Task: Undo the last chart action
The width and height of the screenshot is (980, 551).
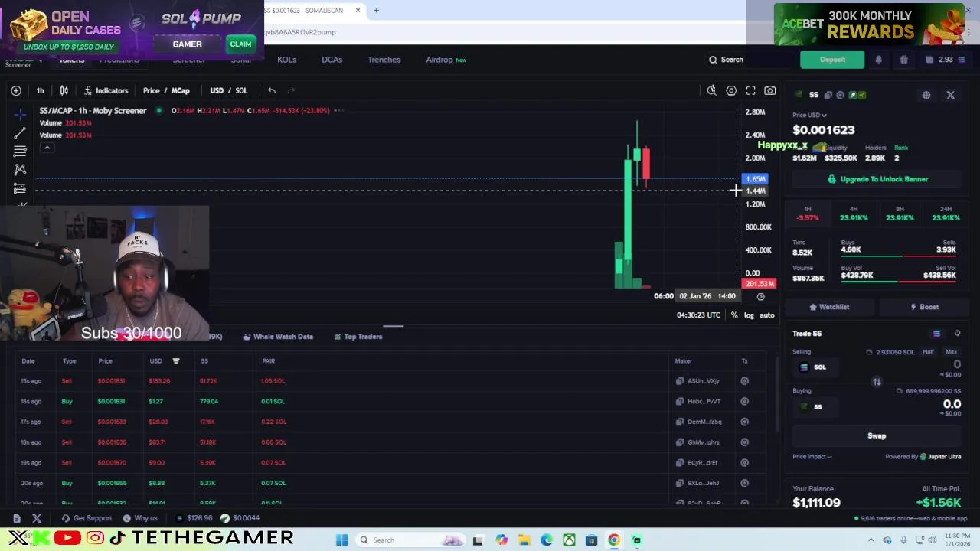Action: tap(272, 90)
